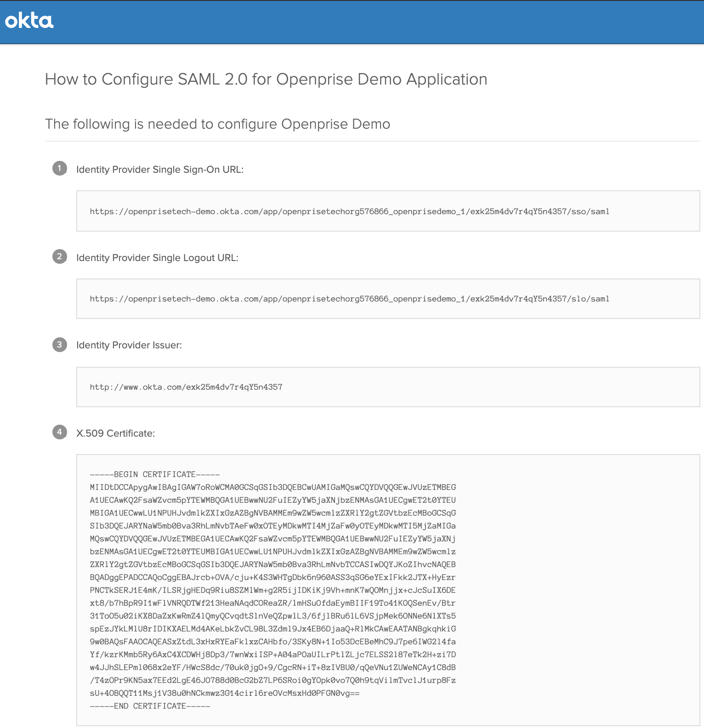The image size is (704, 728).
Task: Click the Identity Provider Issuer label
Action: coord(129,345)
